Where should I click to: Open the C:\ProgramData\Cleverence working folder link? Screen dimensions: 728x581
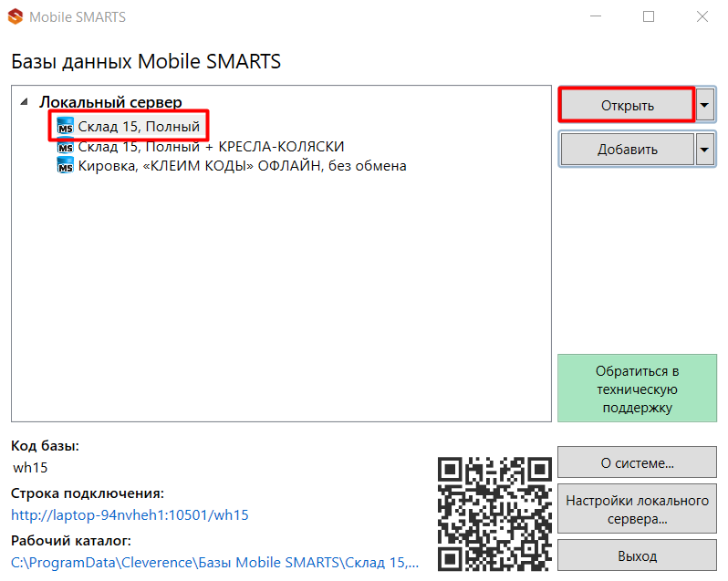coord(214,563)
